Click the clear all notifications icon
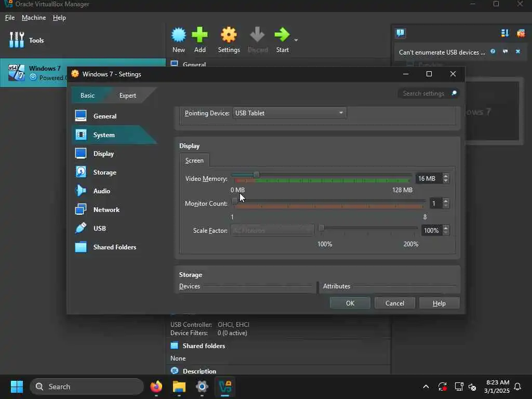The height and width of the screenshot is (399, 532). pyautogui.click(x=521, y=33)
